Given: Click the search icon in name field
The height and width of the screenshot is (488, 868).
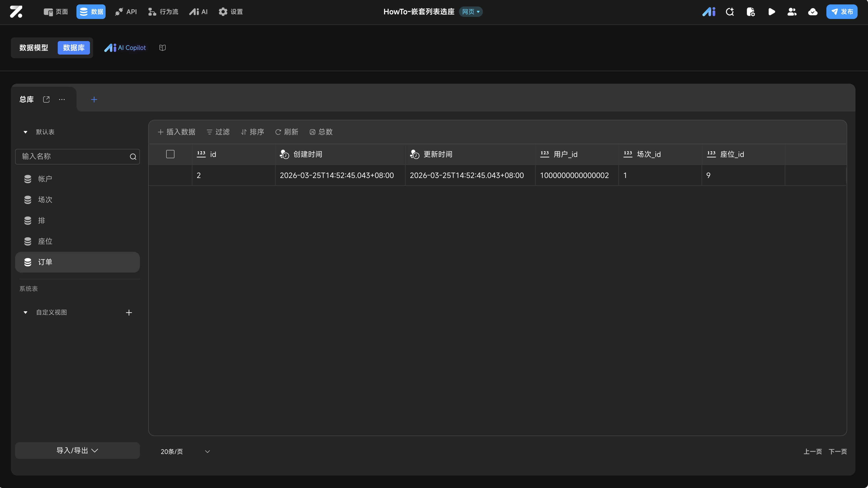Looking at the screenshot, I should pyautogui.click(x=133, y=157).
